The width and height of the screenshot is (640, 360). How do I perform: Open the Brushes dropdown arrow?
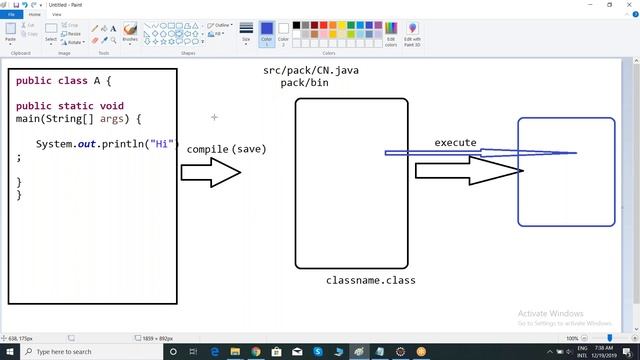coord(130,44)
